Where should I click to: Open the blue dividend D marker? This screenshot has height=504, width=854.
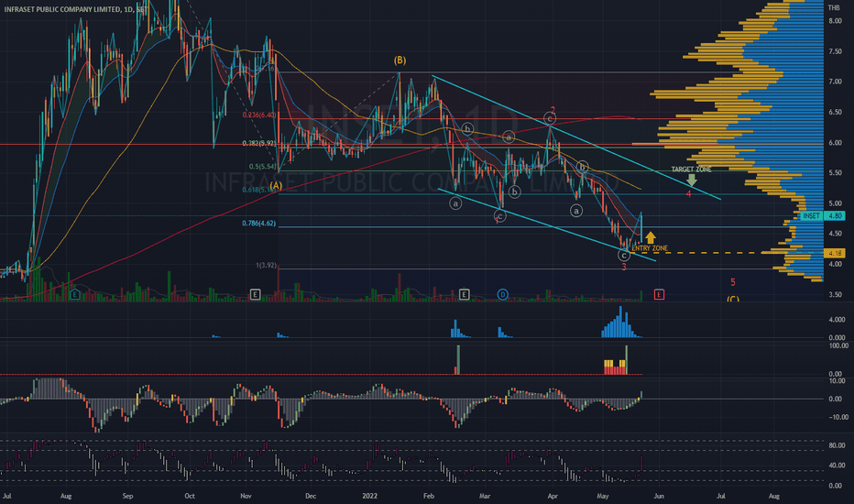pos(502,295)
